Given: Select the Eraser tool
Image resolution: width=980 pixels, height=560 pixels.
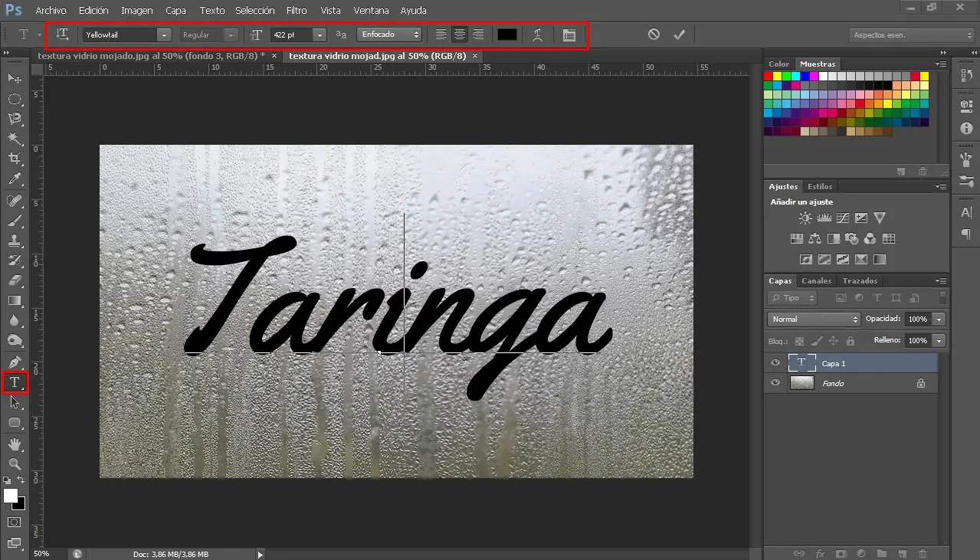Looking at the screenshot, I should point(15,280).
